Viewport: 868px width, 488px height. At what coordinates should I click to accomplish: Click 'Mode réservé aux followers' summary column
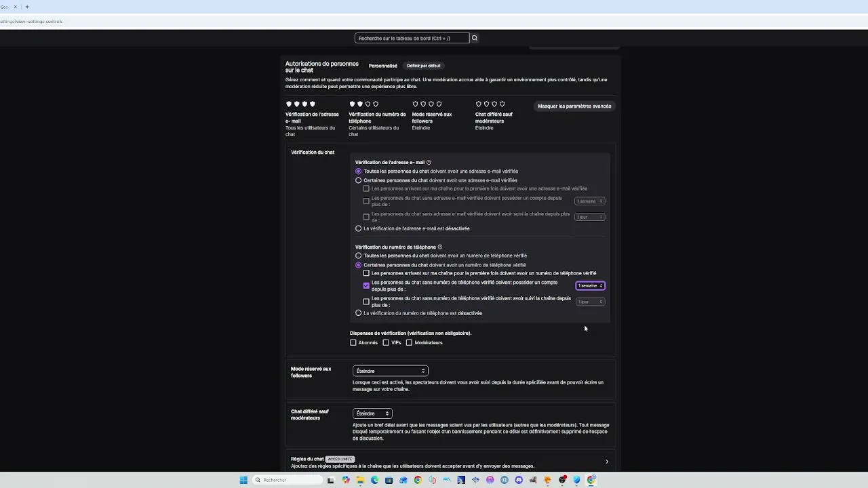coord(432,115)
